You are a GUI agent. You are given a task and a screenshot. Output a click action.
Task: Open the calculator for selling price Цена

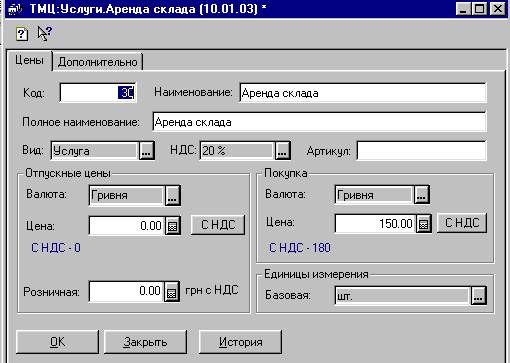click(x=173, y=226)
